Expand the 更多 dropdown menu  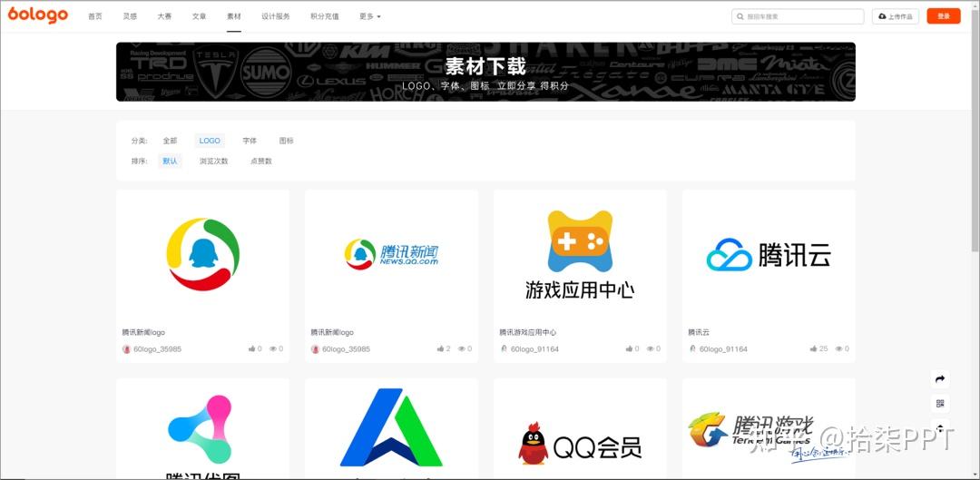click(x=370, y=16)
